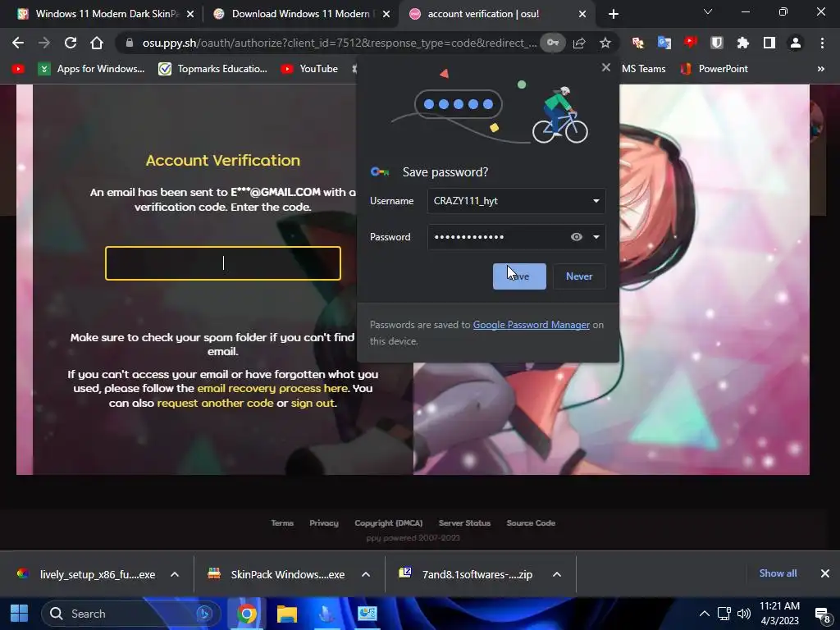Reload the osu! page
The width and height of the screenshot is (840, 630).
71,43
